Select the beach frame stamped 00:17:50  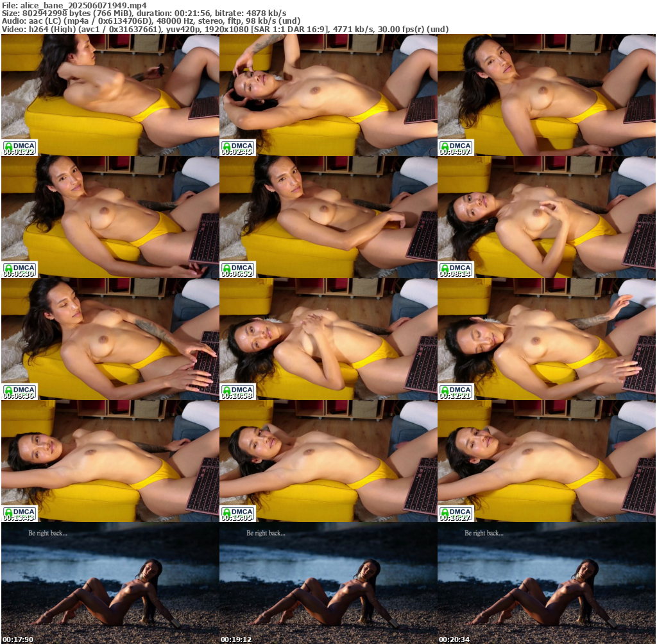coord(110,583)
